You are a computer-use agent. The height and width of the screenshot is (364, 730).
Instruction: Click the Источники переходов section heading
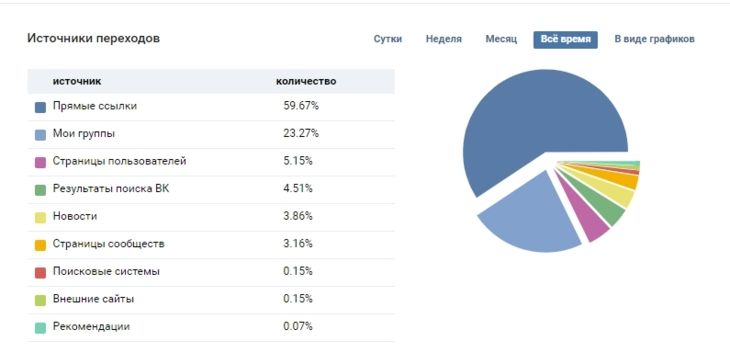[x=94, y=38]
